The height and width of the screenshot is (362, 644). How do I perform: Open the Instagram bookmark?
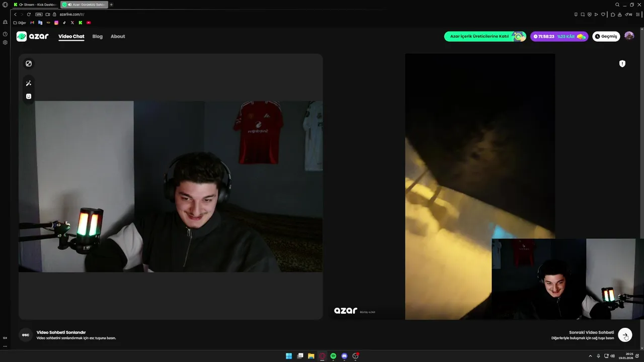click(x=56, y=23)
